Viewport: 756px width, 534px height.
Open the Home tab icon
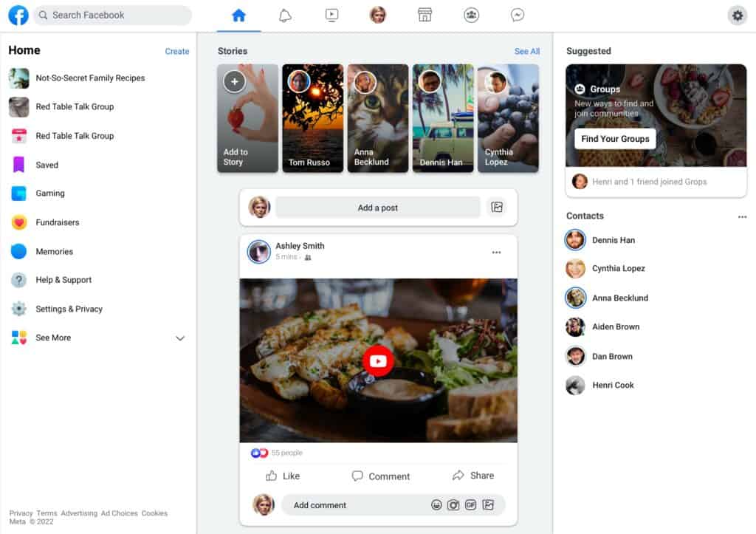[x=238, y=16]
